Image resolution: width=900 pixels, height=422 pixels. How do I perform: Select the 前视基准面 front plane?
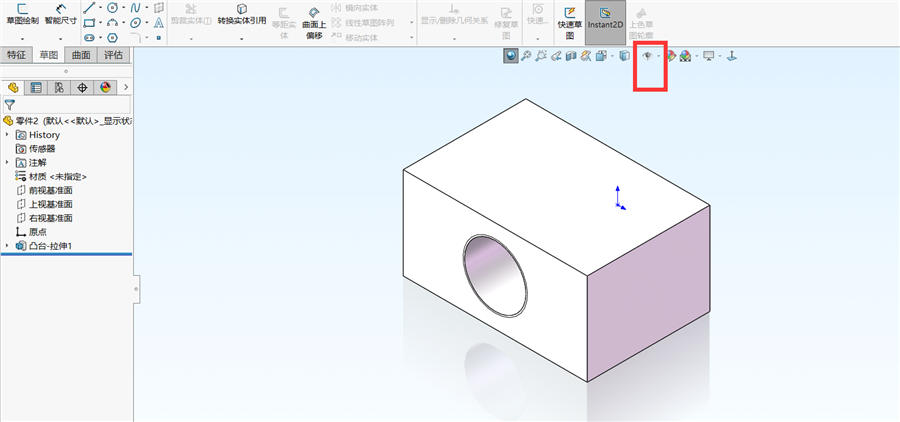pos(44,190)
